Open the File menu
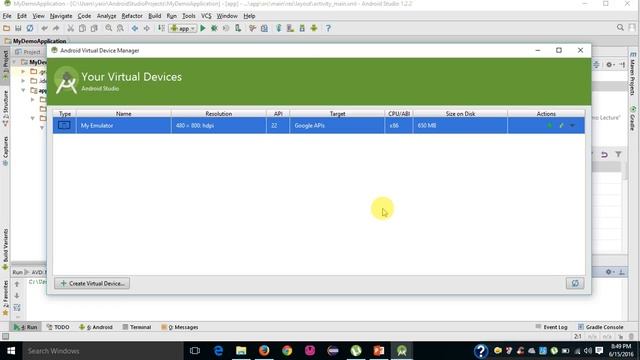This screenshot has height=360, width=640. tap(7, 16)
